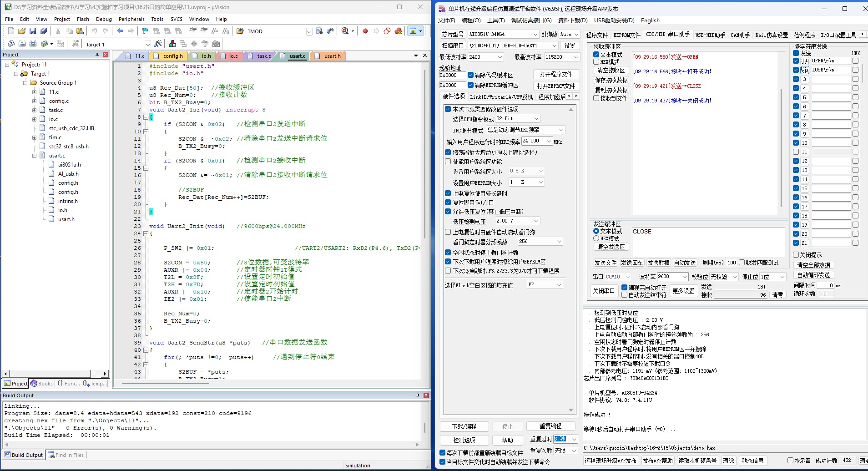Toggle 上电复位使用较长延时 checkbox
Image resolution: width=868 pixels, height=471 pixels.
tap(448, 193)
